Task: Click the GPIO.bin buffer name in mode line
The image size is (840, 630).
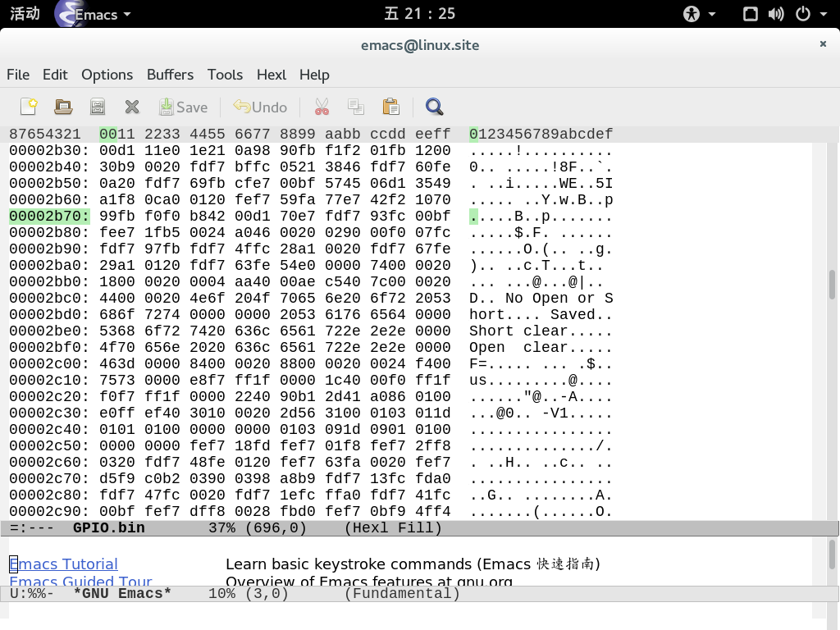Action: (109, 528)
